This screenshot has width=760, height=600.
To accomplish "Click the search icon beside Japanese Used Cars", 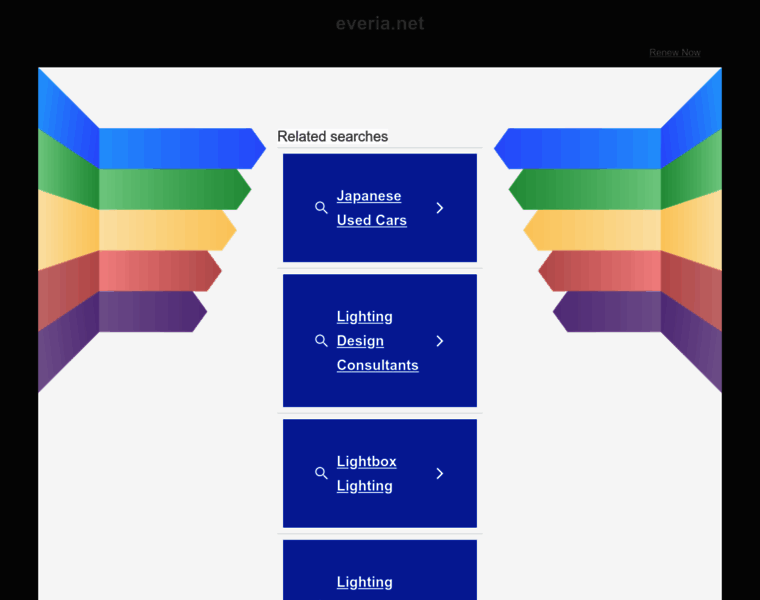I will click(321, 208).
